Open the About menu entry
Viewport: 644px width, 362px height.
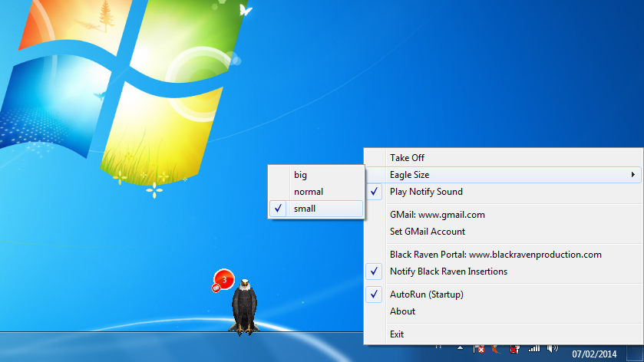[x=503, y=311]
